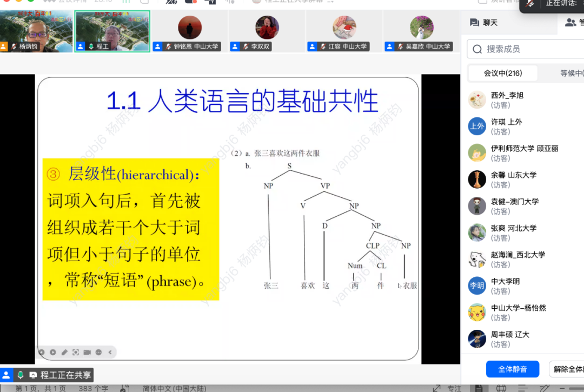Click the 383 个字 word count in status bar
Screen dimensions: 584x392
pos(94,388)
